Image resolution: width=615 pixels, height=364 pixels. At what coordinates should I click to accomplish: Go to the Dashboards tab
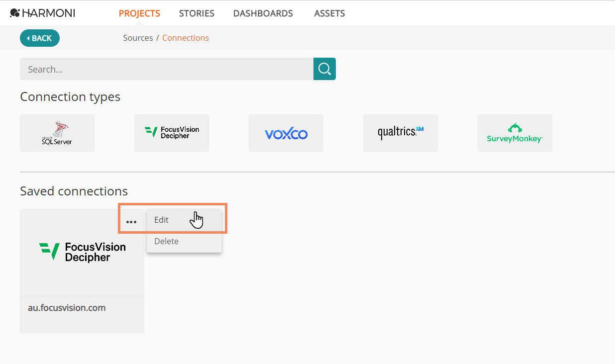point(263,13)
